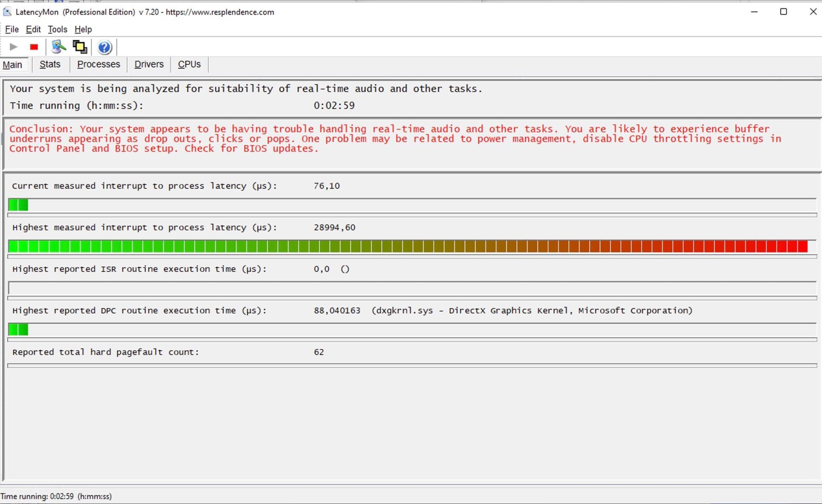This screenshot has width=822, height=504.
Task: Switch to the Drivers tab
Action: tap(149, 64)
